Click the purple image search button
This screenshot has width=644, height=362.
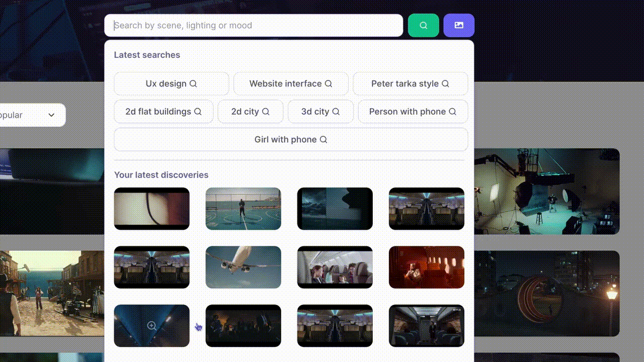[459, 25]
